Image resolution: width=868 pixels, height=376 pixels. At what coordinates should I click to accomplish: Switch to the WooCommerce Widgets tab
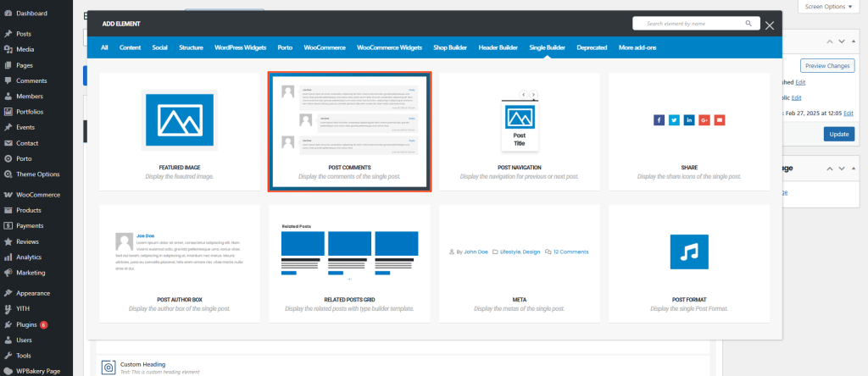[x=389, y=47]
